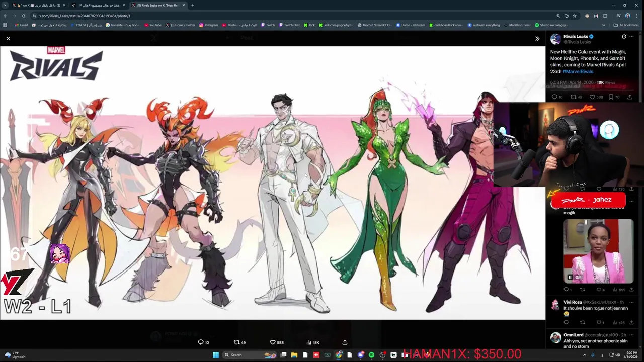The height and width of the screenshot is (362, 644).
Task: Open more options on Vivi Rosa's reply
Action: tap(631, 302)
